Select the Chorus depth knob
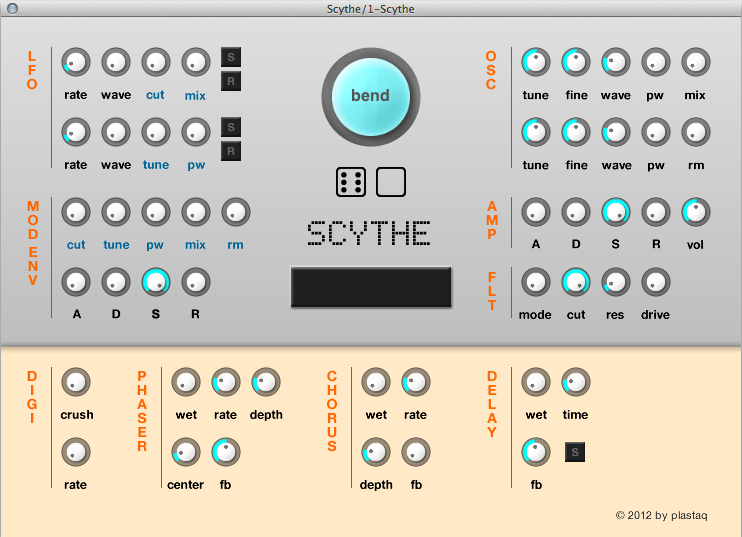 pos(376,452)
